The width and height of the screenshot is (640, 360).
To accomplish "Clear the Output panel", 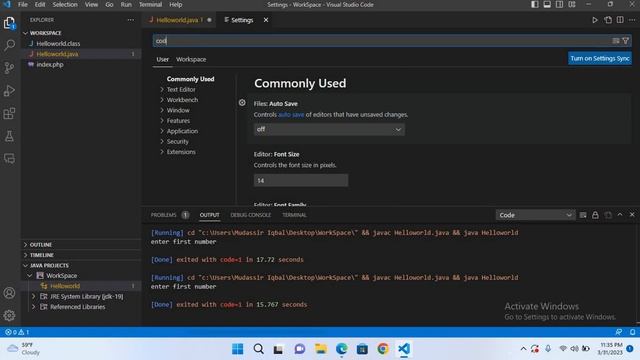I will [x=583, y=215].
